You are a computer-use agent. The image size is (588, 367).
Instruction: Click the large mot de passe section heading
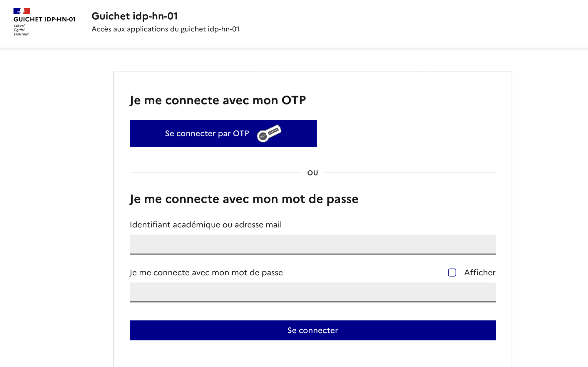coord(244,199)
